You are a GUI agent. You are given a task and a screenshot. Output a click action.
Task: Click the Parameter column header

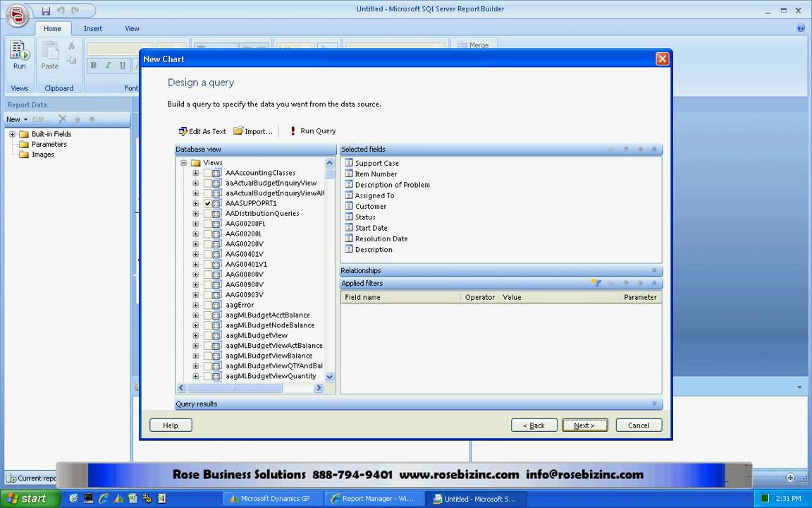coord(641,297)
